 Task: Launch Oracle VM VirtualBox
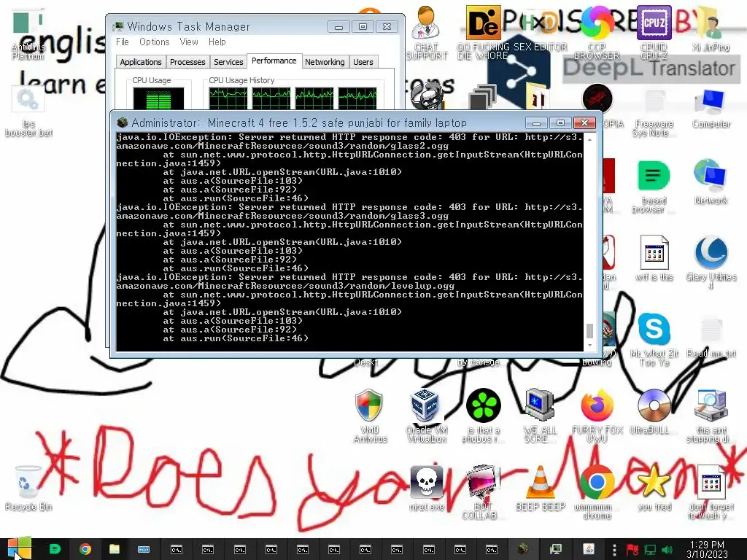point(426,416)
